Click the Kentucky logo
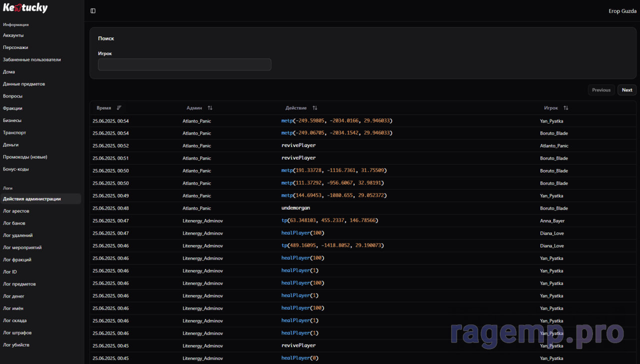Screen dimensions: 640x364 (x=25, y=7)
